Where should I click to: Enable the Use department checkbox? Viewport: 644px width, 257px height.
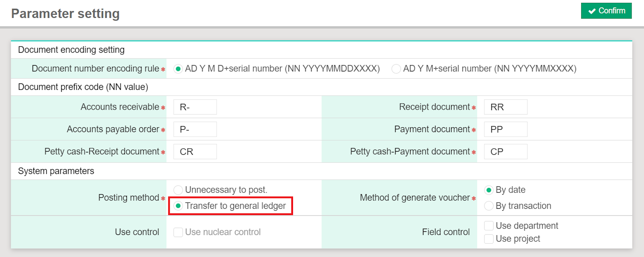pyautogui.click(x=489, y=226)
